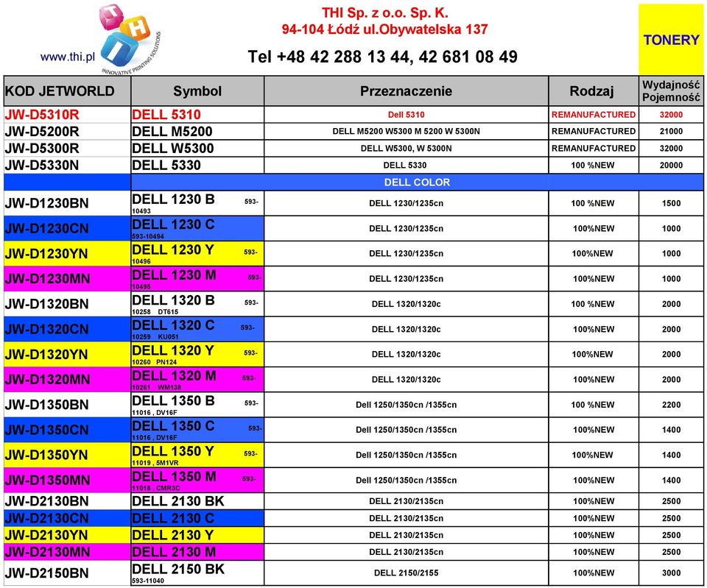Click the magenta JW-D2130MN code cell
Screen dimensions: 707x588
coord(67,552)
